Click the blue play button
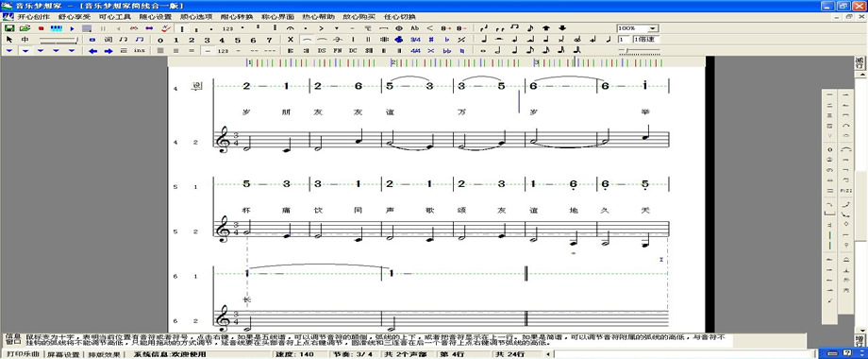The width and height of the screenshot is (868, 359). coord(72,28)
